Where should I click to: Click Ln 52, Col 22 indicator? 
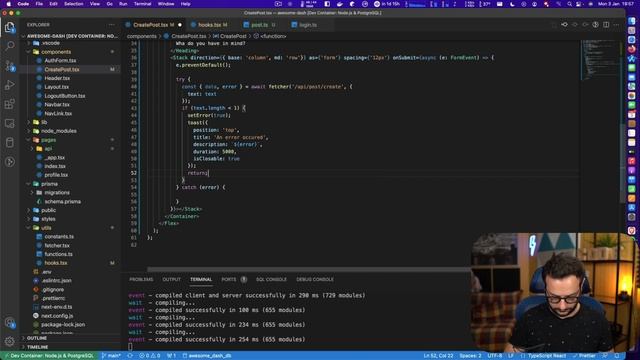click(438, 356)
